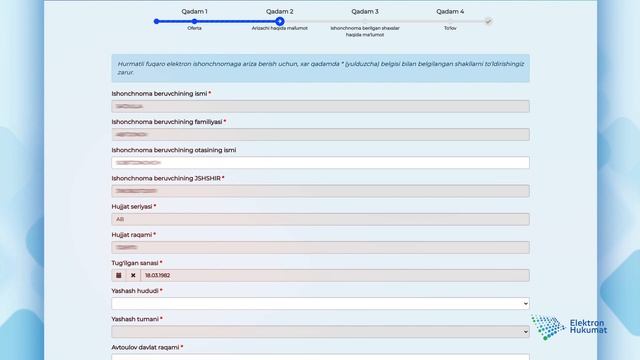Click the 'Yashash hududi' label
640x360 pixels.
point(135,291)
